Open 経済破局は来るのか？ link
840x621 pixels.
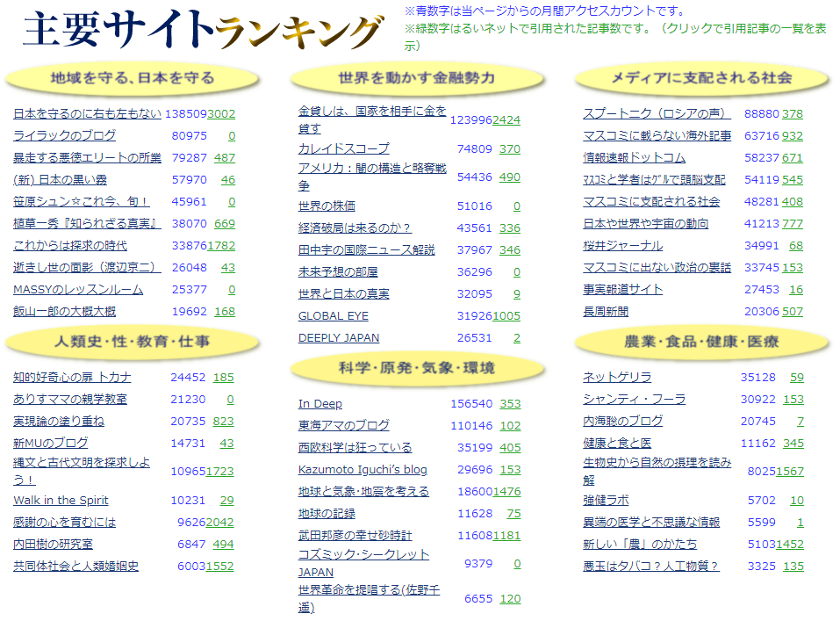click(x=355, y=227)
